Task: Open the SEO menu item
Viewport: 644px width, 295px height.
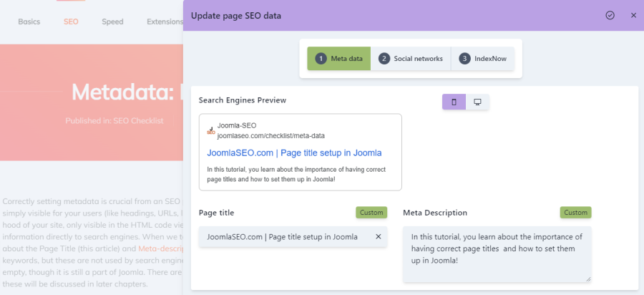Action: [71, 21]
